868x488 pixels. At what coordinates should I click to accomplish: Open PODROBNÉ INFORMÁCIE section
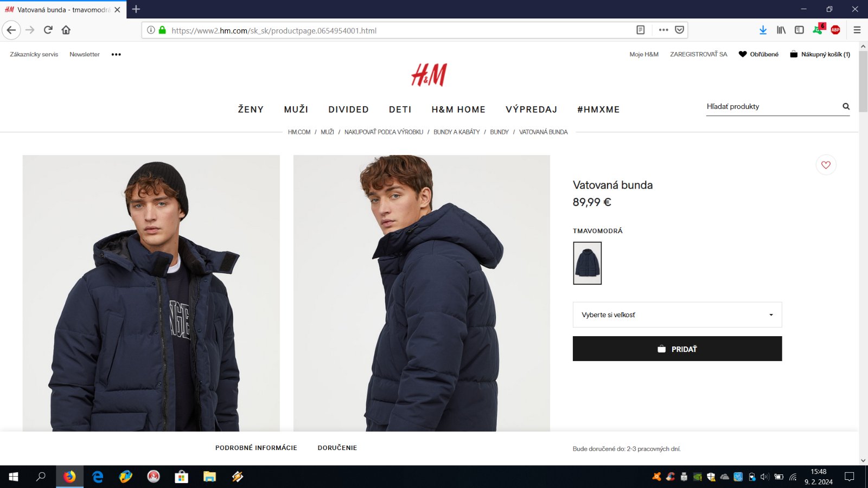[256, 448]
